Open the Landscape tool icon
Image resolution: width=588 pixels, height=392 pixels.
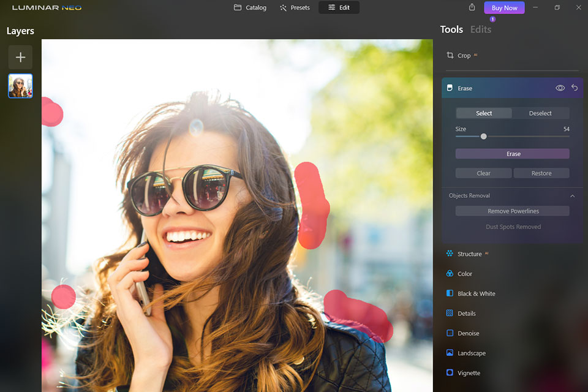pos(450,353)
